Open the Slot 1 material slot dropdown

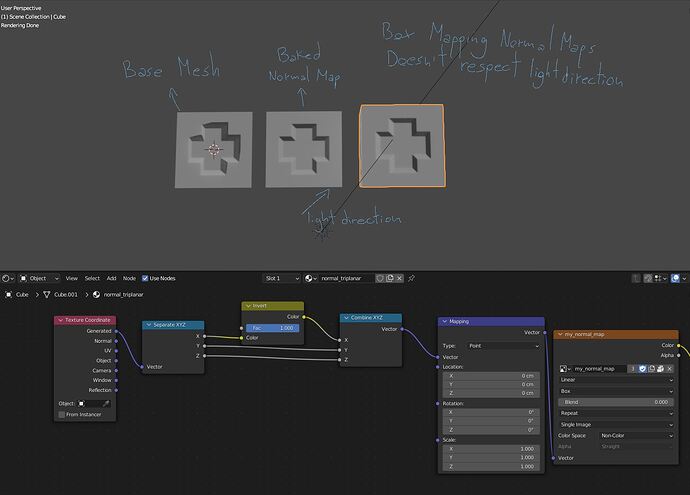pyautogui.click(x=282, y=279)
